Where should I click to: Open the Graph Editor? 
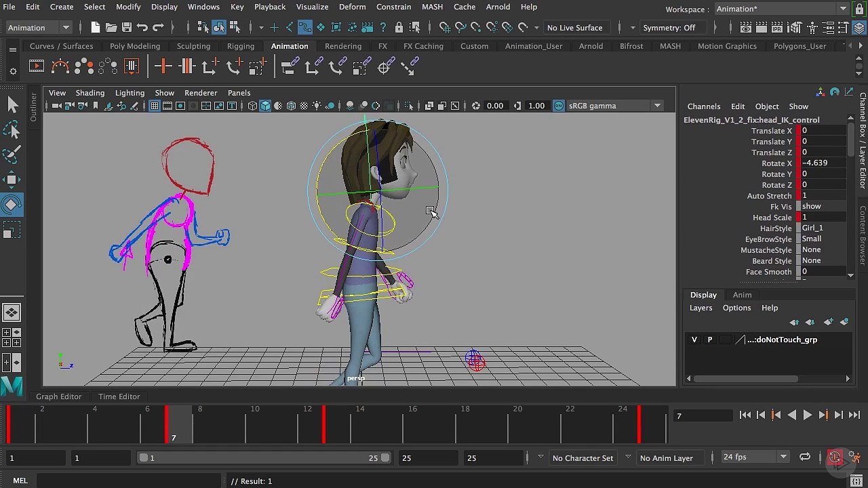(58, 396)
